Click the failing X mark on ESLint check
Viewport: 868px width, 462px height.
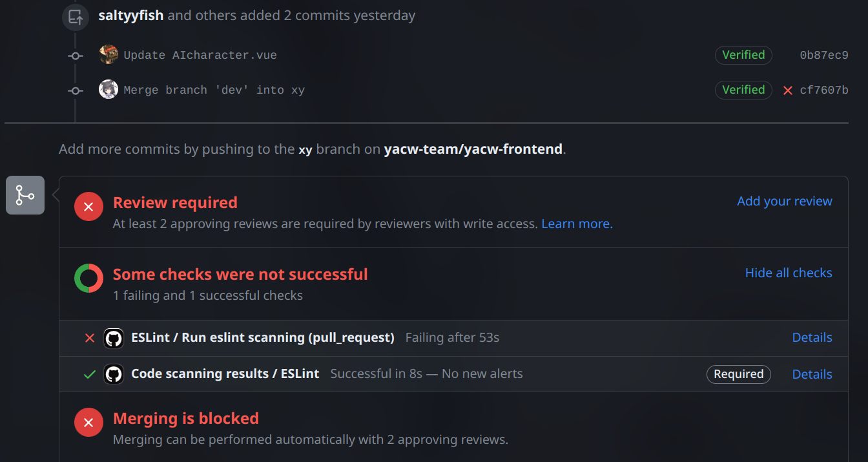(x=90, y=338)
